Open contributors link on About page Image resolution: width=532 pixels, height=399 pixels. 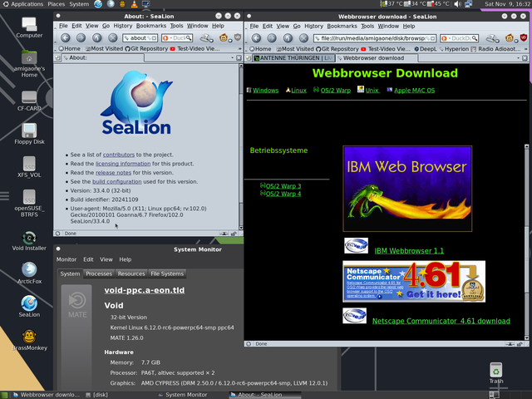[119, 155]
